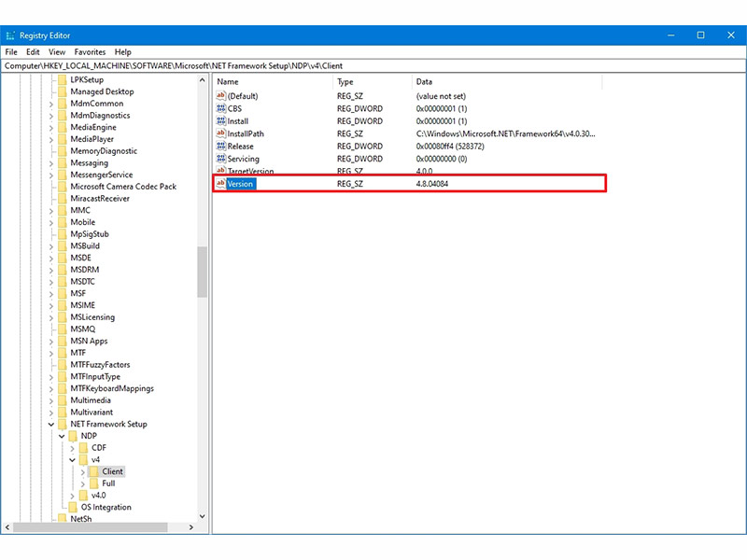Click the DWORD icon beside Install
The height and width of the screenshot is (560, 747).
point(220,121)
